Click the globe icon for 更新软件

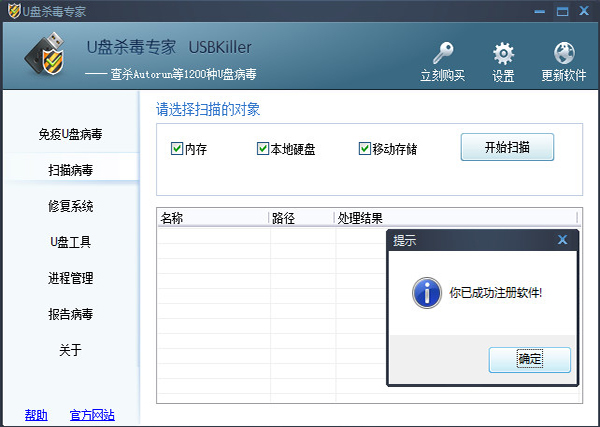pyautogui.click(x=564, y=53)
